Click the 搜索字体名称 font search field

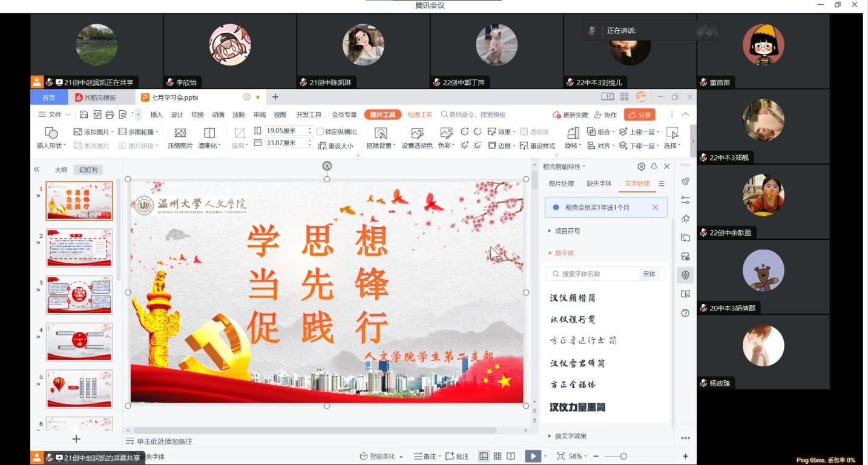[x=593, y=274]
